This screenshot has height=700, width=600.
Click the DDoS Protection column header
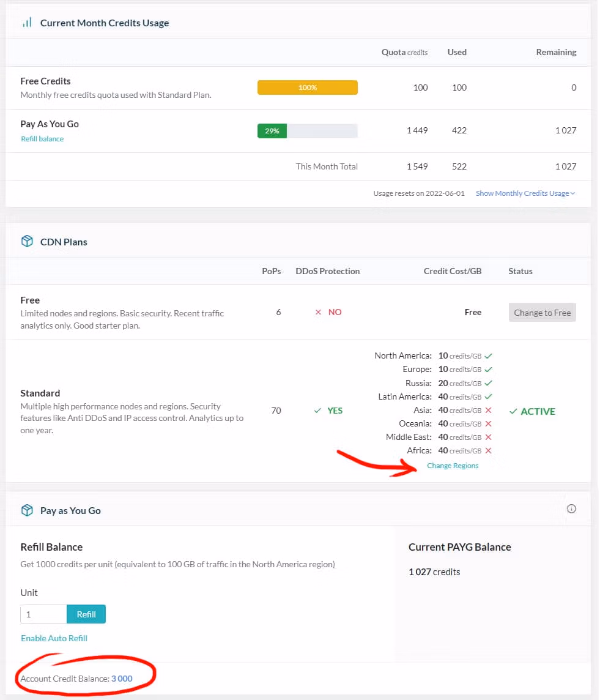[327, 271]
